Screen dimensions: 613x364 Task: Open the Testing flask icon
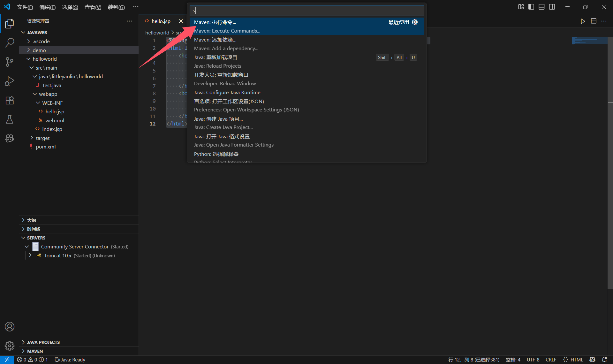10,119
